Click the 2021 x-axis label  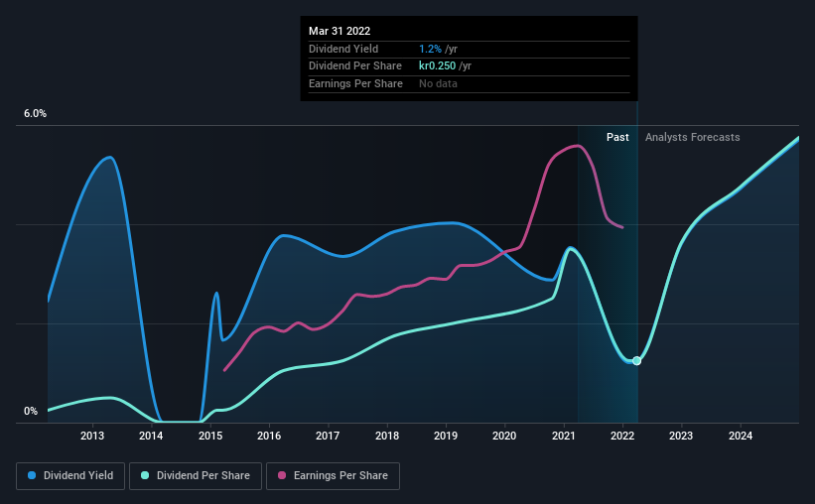pos(564,436)
